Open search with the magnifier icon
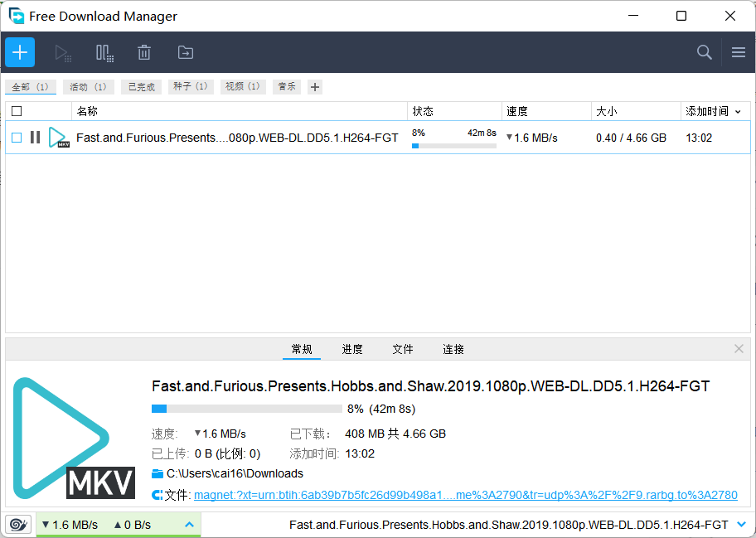This screenshot has width=756, height=538. [705, 52]
